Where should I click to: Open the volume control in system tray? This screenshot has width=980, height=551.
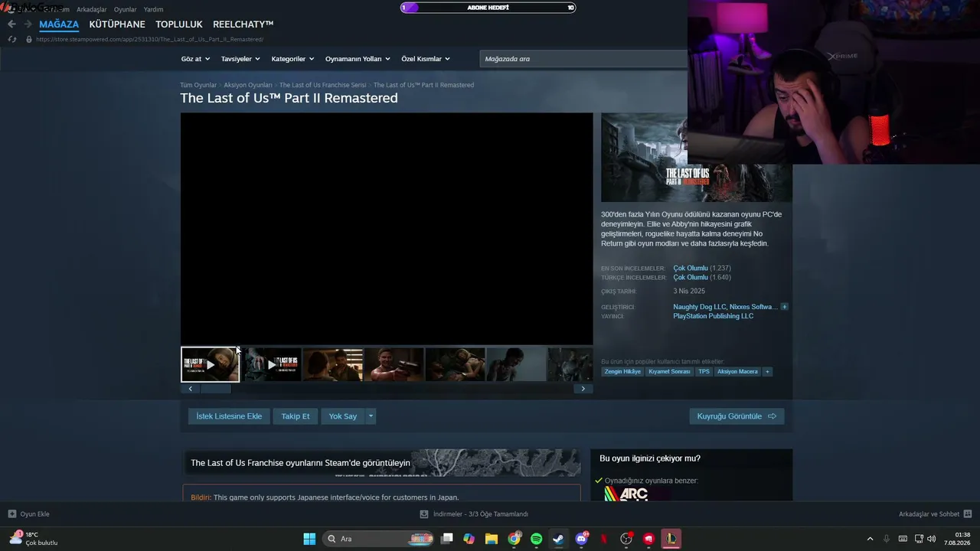[x=932, y=539]
